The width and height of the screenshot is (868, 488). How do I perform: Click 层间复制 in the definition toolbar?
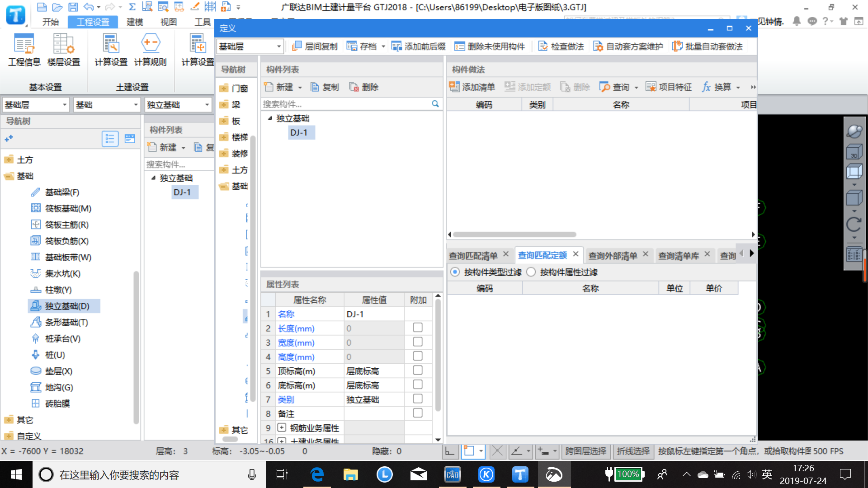click(315, 47)
